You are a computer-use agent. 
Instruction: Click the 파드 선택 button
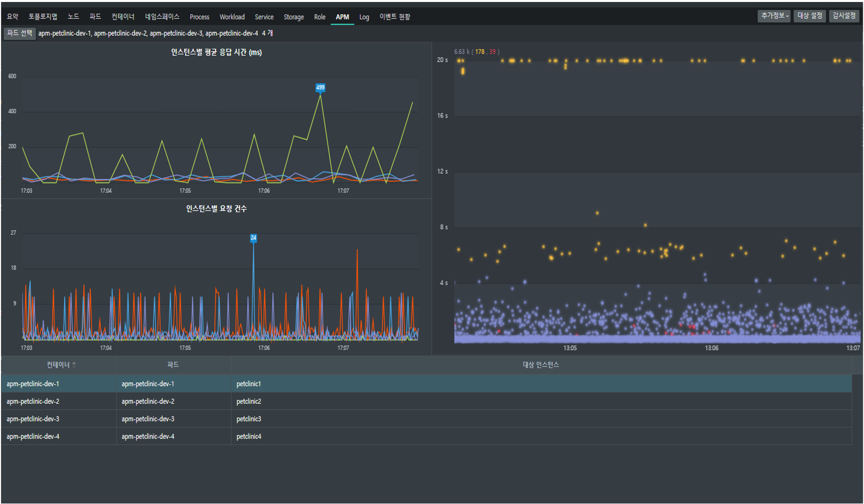19,33
